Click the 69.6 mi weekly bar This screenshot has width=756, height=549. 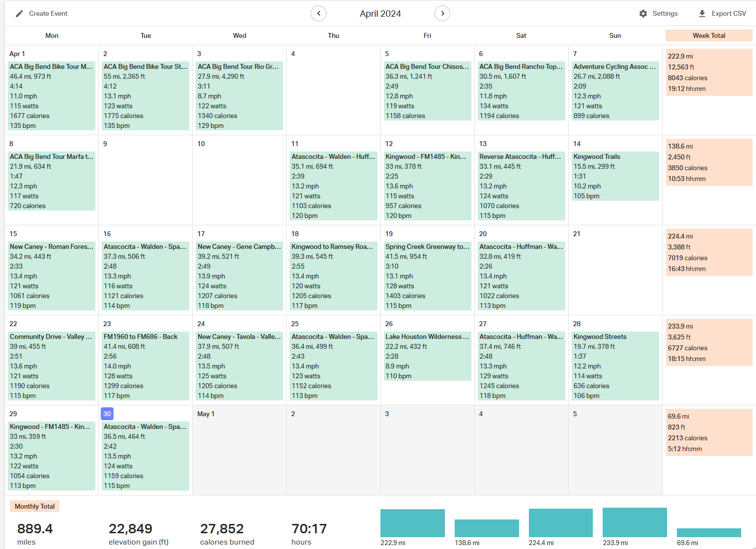(x=709, y=533)
